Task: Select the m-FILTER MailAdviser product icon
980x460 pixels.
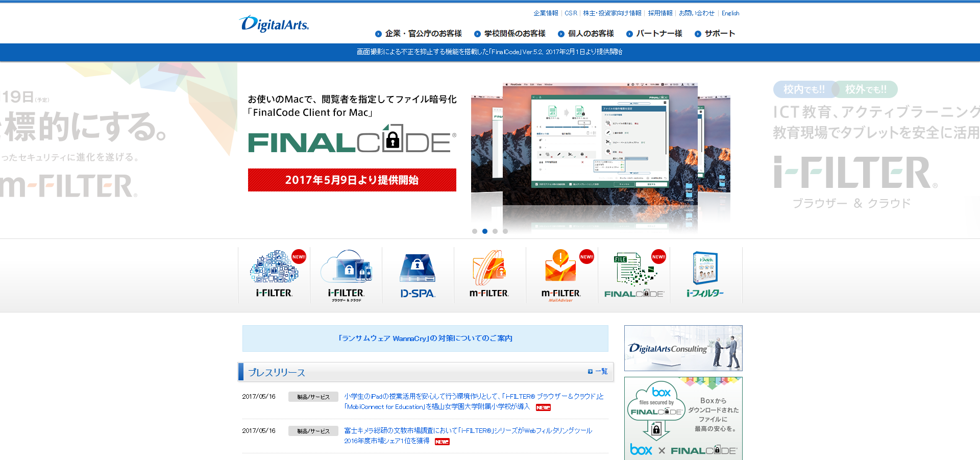Action: 561,275
